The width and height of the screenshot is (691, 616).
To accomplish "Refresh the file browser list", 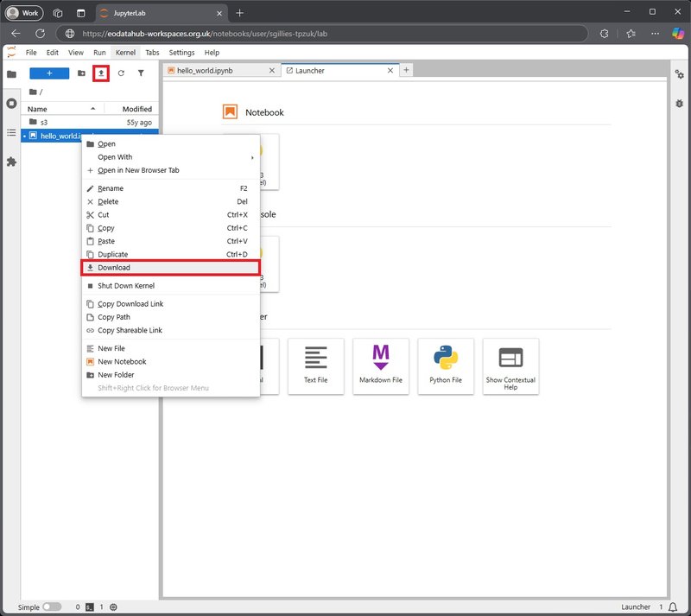I will [121, 73].
